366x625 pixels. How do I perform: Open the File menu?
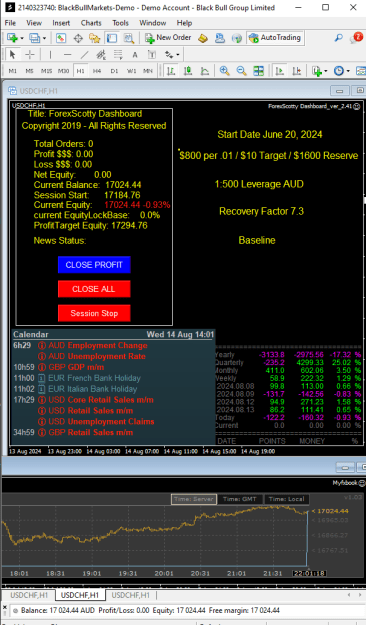click(x=10, y=23)
